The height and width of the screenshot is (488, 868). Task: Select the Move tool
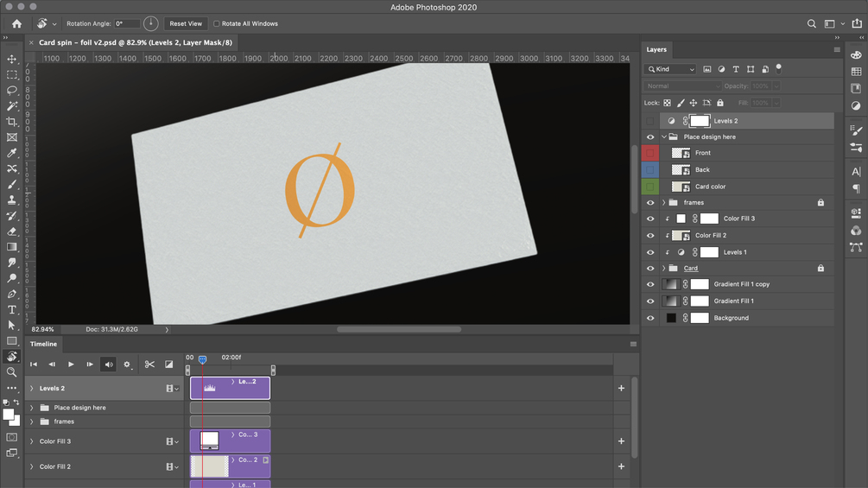(x=11, y=60)
